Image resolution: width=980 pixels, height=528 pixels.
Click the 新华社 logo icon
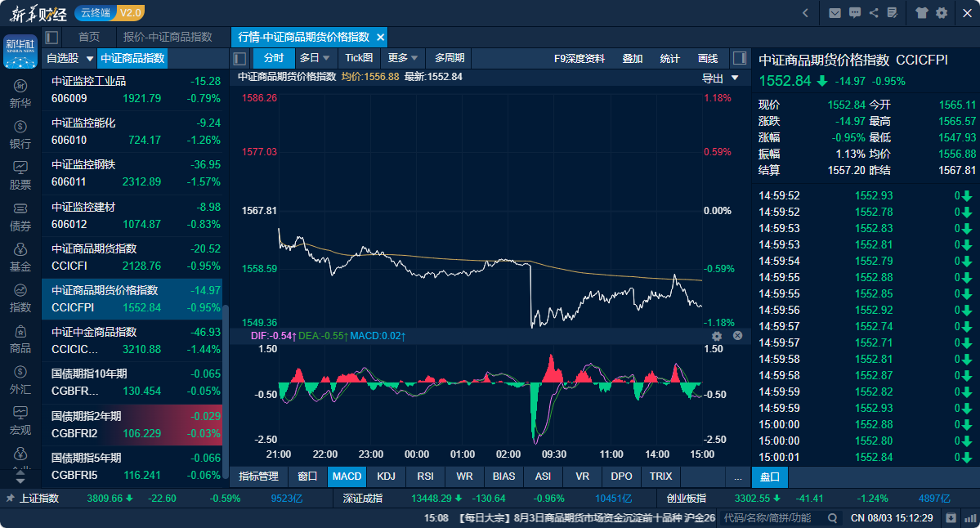pos(20,51)
